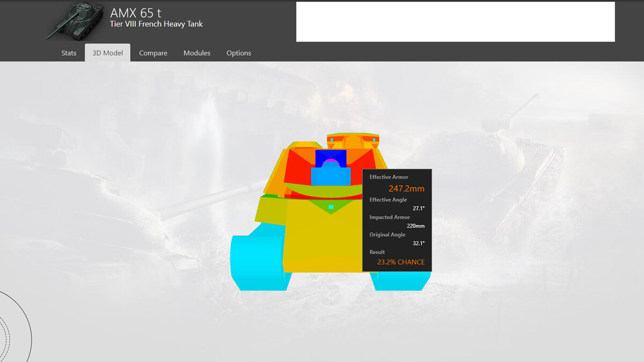The image size is (644, 362).
Task: Click the Original Angle label
Action: 387,234
